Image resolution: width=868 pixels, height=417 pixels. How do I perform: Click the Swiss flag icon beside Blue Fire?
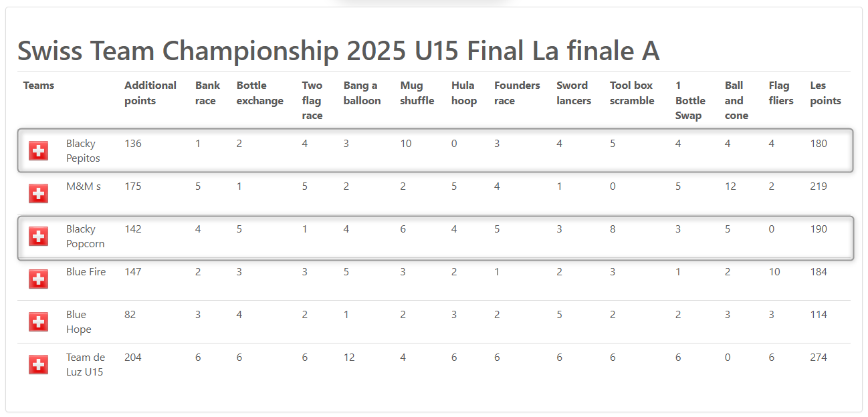click(x=39, y=279)
